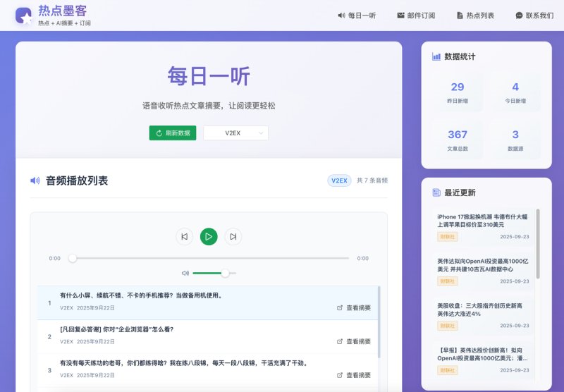Click the 最近更新 panel scrollbar
The image size is (564, 392).
pos(538,244)
